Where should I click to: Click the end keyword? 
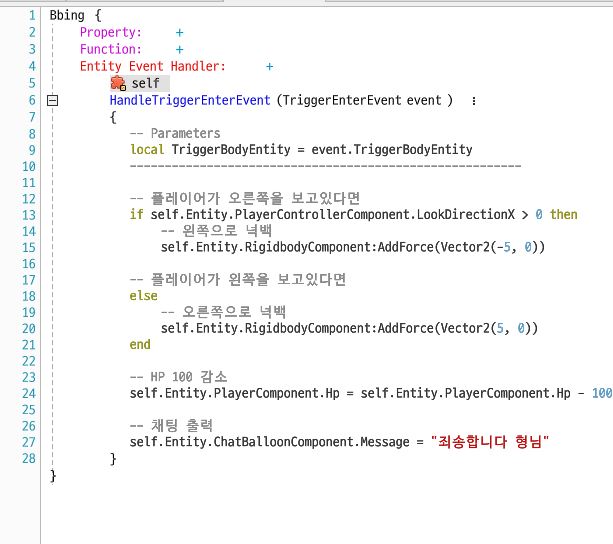tap(140, 345)
